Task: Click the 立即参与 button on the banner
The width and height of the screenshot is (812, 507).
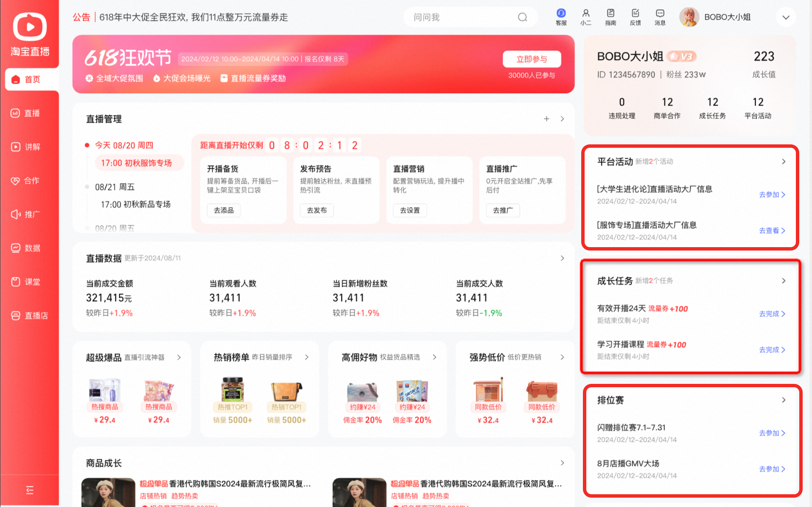Action: (532, 59)
